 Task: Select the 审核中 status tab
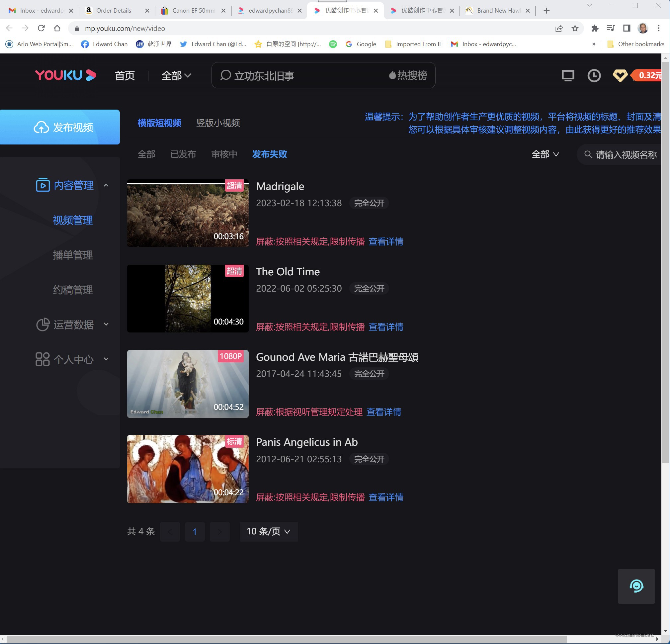pos(224,154)
